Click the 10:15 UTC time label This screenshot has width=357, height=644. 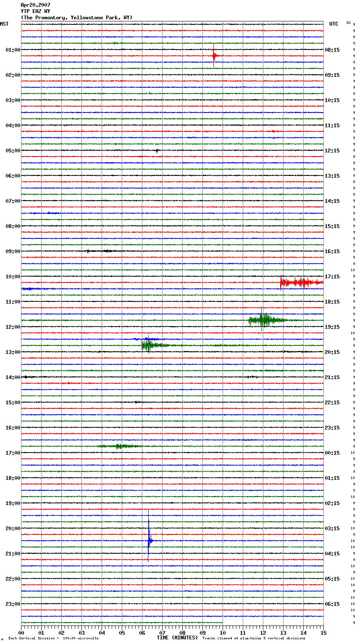(332, 100)
